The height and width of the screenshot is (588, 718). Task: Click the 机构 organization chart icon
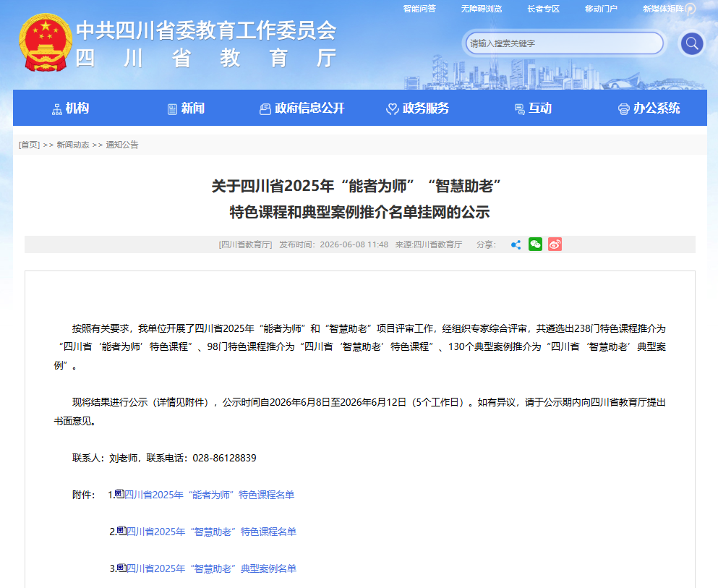pyautogui.click(x=57, y=109)
